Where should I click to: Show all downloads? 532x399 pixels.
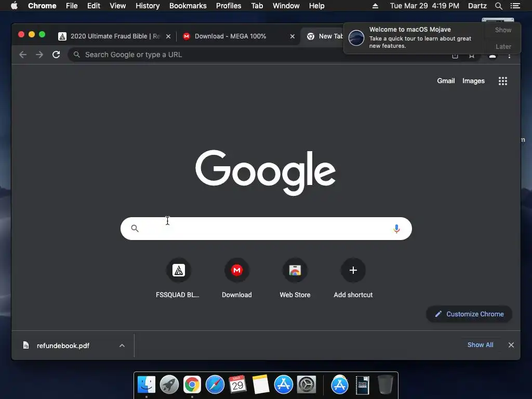pos(480,345)
